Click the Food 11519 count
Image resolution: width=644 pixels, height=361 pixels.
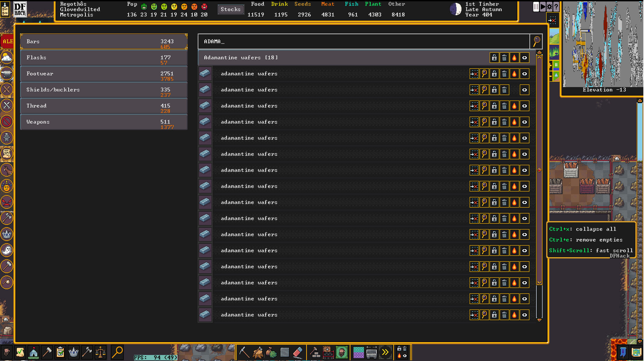[256, 15]
